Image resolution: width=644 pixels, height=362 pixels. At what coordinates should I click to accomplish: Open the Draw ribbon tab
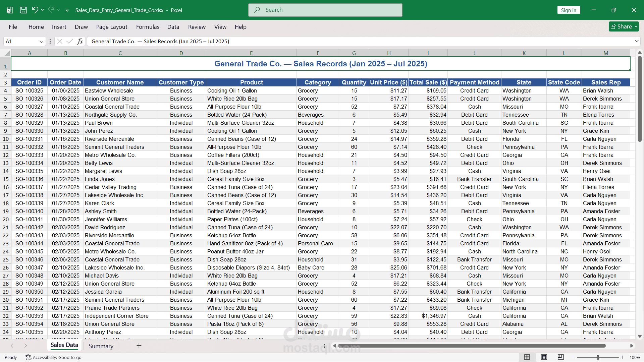81,27
